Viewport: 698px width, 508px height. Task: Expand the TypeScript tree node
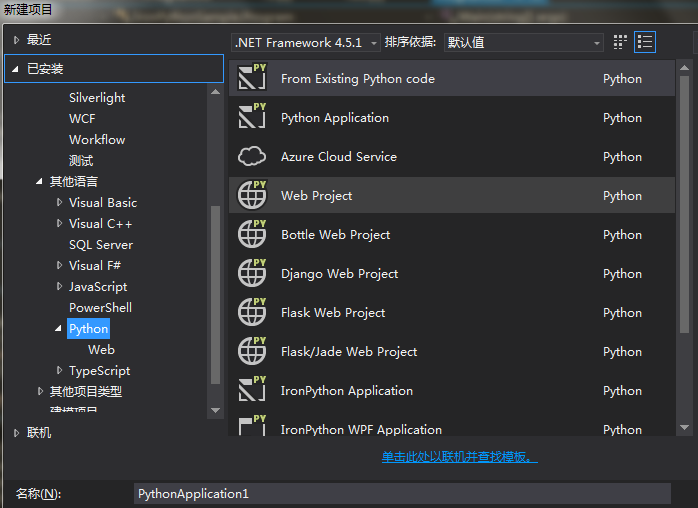click(x=59, y=370)
